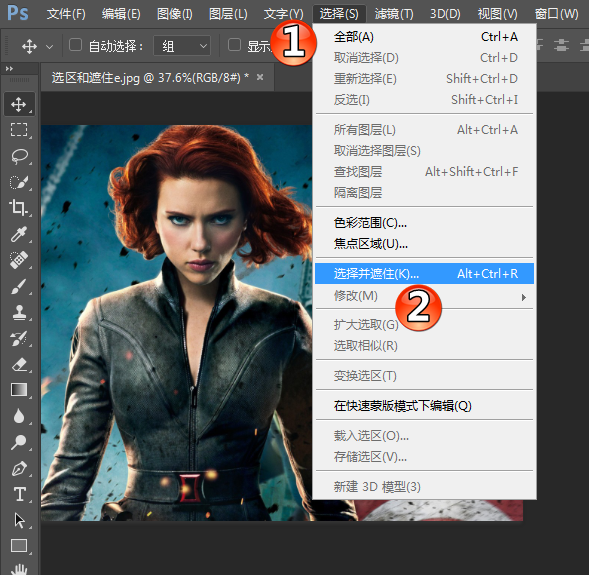The image size is (589, 575).
Task: Click the Photoshop Ps logo
Action: [18, 13]
